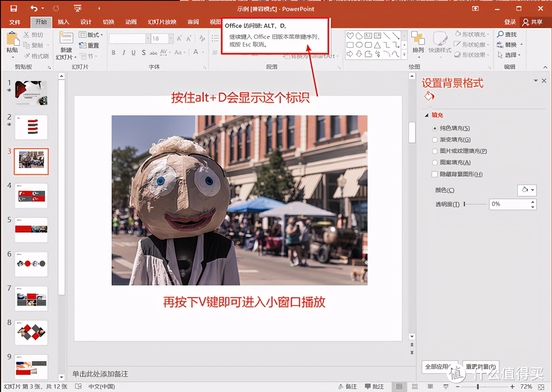Open the Replace (替换) tool
The image size is (552, 392).
pyautogui.click(x=509, y=45)
